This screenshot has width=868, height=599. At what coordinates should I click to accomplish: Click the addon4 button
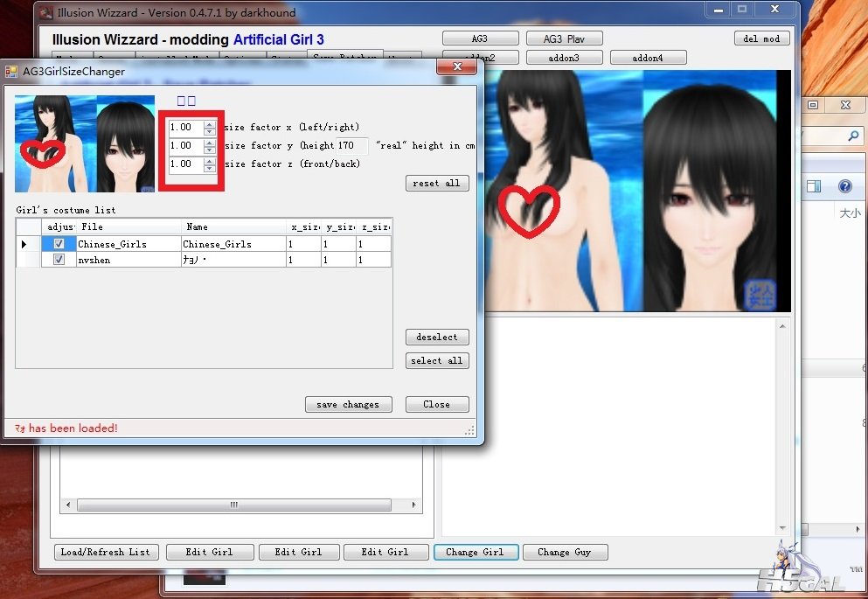[x=649, y=58]
